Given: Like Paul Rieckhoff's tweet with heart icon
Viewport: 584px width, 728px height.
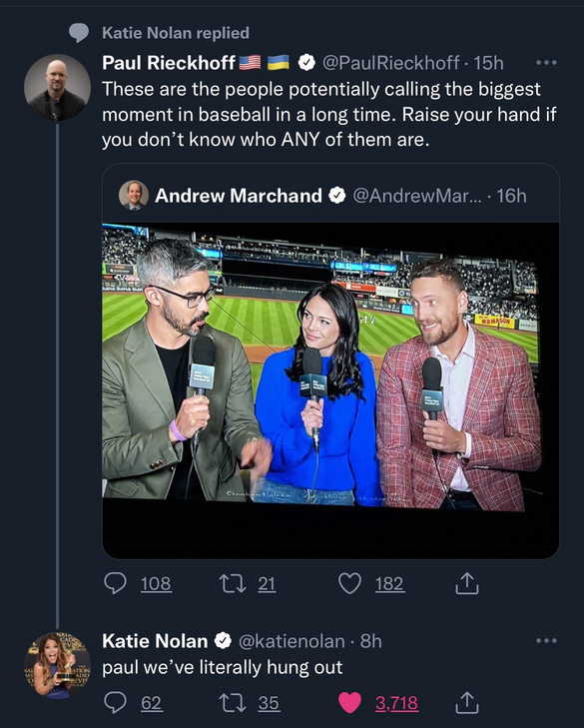Looking at the screenshot, I should pyautogui.click(x=349, y=583).
